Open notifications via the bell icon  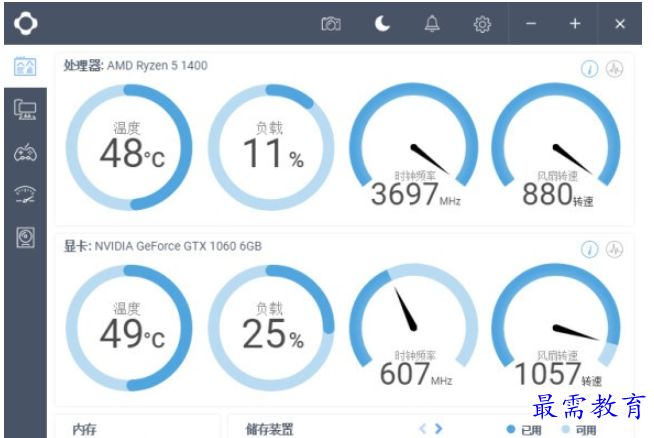pos(432,24)
